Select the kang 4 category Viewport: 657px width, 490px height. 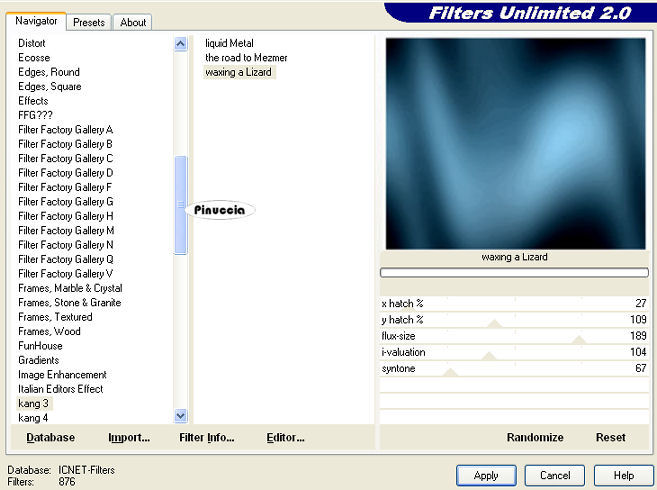click(x=33, y=417)
